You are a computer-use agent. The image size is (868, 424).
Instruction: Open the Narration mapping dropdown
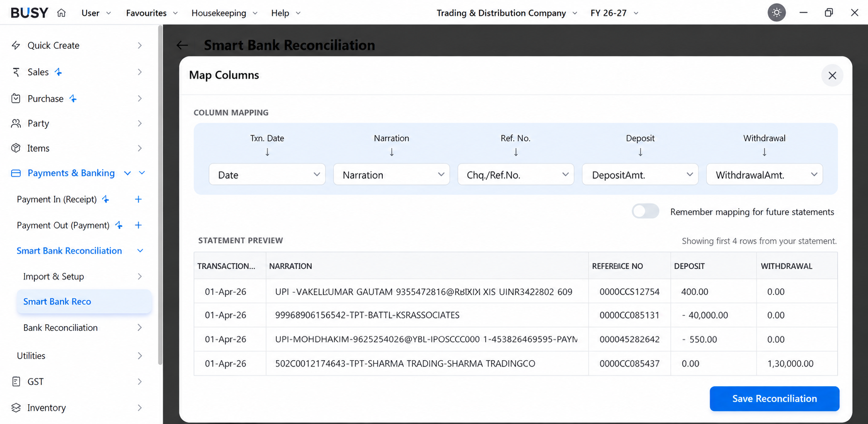[x=391, y=175]
